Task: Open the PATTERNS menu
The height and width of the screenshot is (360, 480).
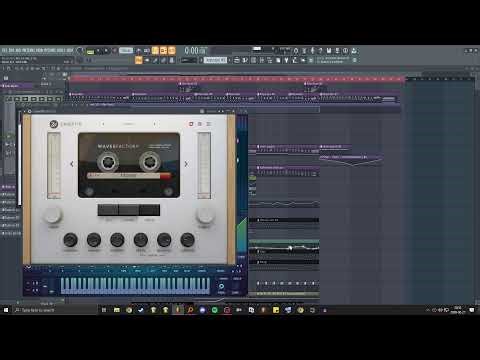Action: (29, 50)
